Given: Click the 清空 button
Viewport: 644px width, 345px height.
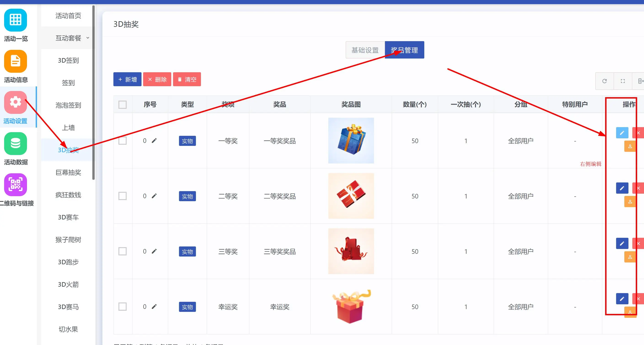Looking at the screenshot, I should pos(187,80).
